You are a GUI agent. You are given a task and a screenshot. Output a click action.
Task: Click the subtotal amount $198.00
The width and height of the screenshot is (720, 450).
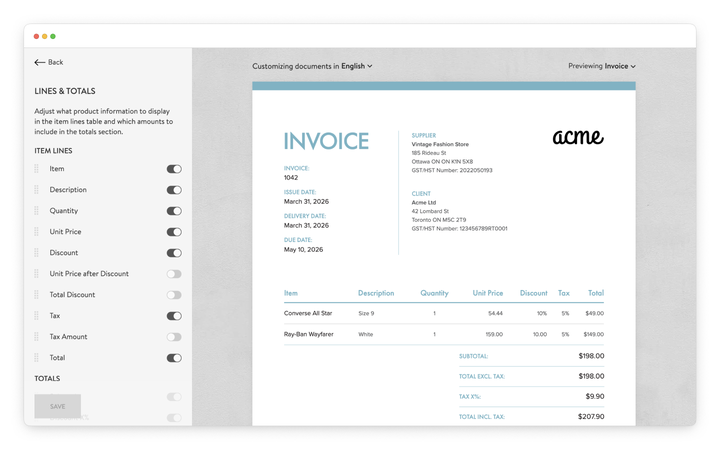(591, 356)
